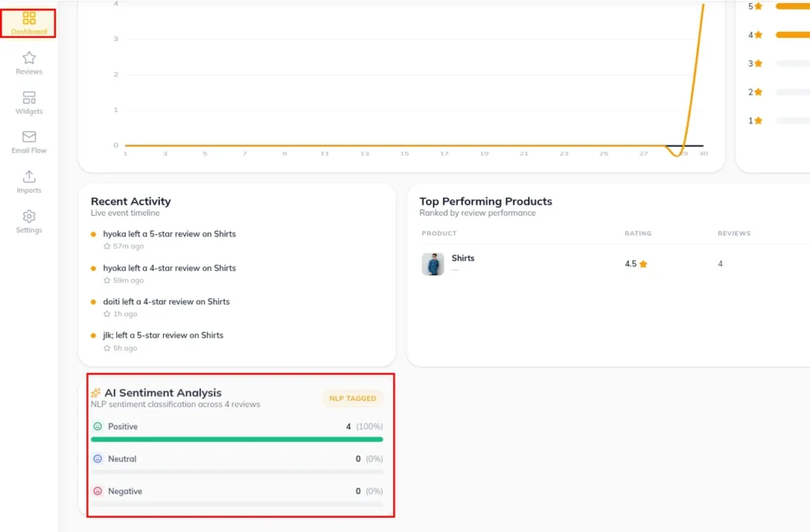Select 'hyoka left a 5-star review on Shirts'
The height and width of the screenshot is (532, 810).
pos(169,234)
